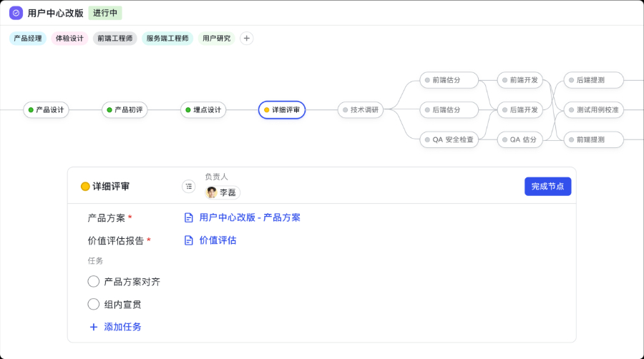Select the 前端工程师 role tag

(x=114, y=39)
